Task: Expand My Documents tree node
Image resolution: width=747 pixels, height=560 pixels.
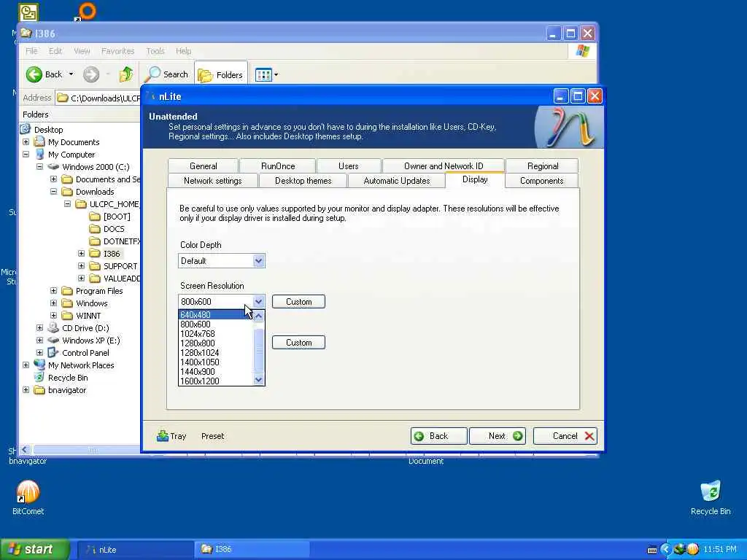Action: (x=26, y=142)
